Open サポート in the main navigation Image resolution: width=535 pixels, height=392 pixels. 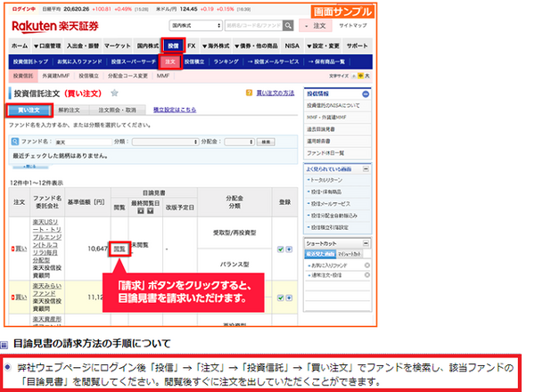pyautogui.click(x=358, y=45)
